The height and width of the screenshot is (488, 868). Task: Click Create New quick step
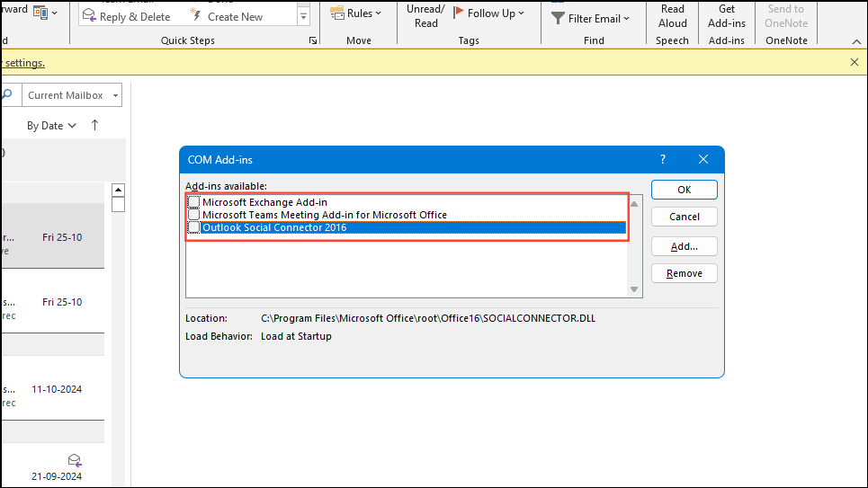(227, 16)
